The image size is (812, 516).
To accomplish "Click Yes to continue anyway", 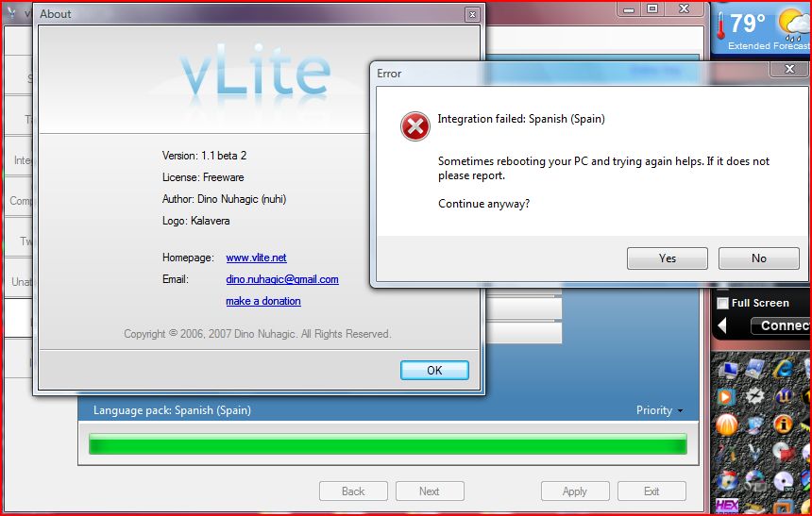I will coord(667,258).
